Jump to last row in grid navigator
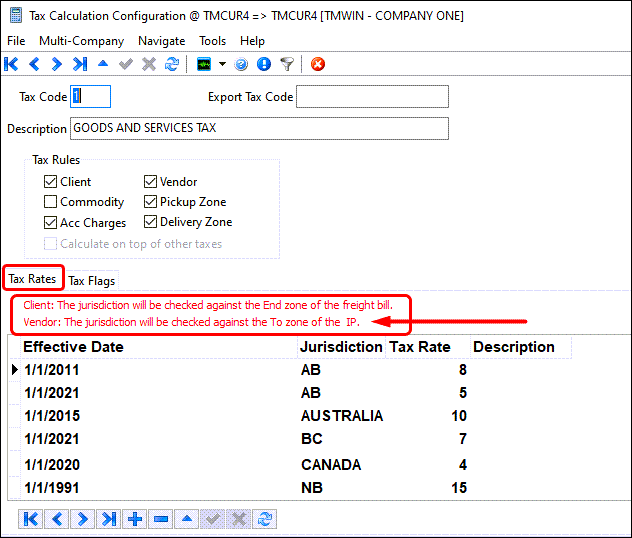The height and width of the screenshot is (538, 632). click(x=109, y=518)
